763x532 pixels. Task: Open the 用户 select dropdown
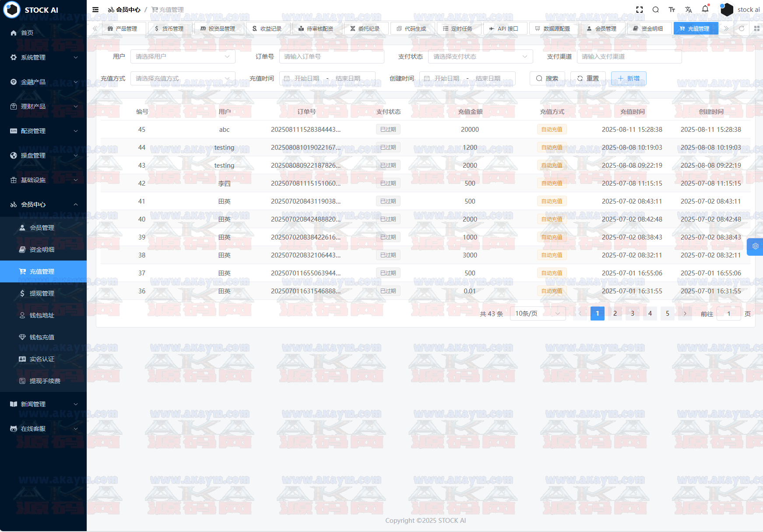click(183, 56)
